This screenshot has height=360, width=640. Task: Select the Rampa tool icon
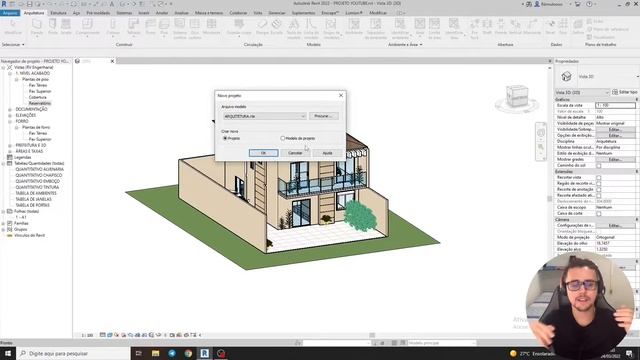[262, 24]
